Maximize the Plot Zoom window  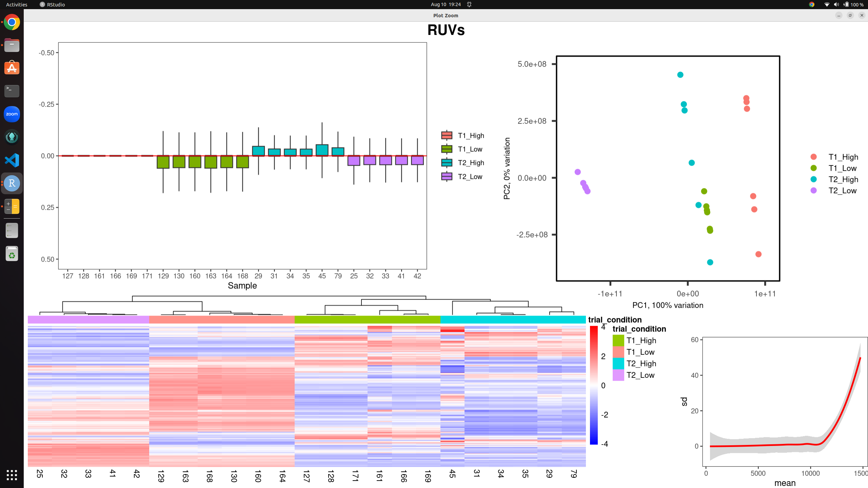(850, 15)
